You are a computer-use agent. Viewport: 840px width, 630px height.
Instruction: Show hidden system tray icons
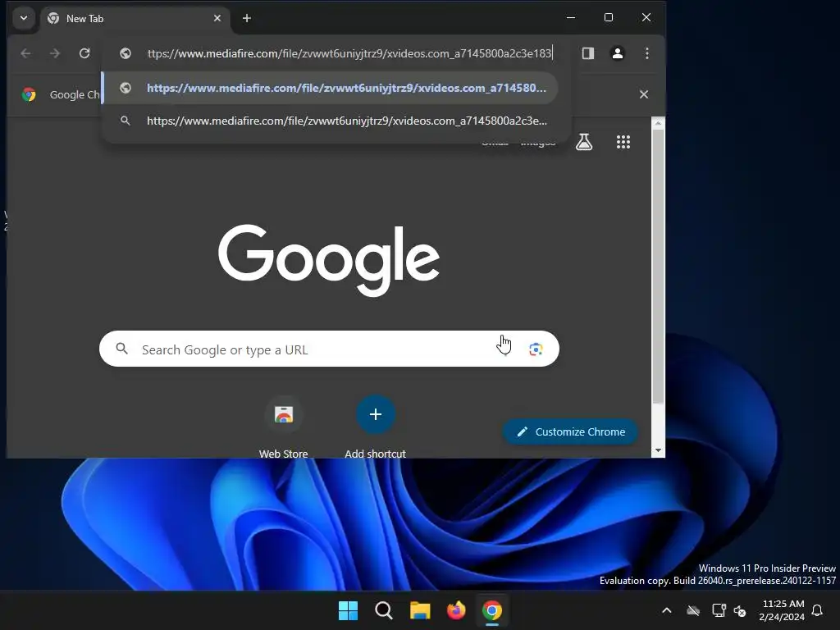(666, 610)
